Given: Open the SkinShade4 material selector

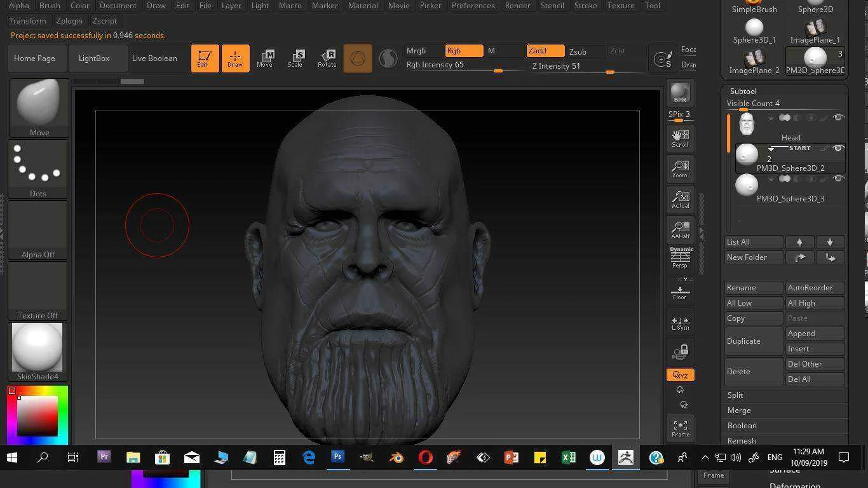Looking at the screenshot, I should (38, 351).
